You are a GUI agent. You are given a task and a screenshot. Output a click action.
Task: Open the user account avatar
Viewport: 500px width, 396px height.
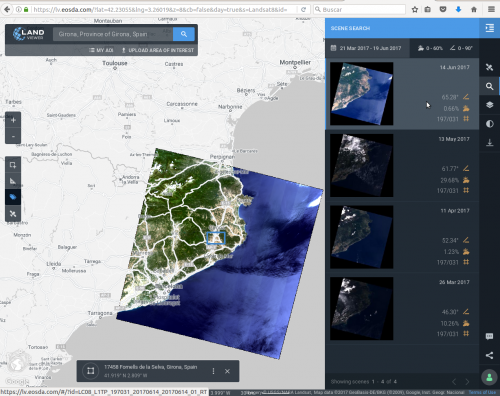click(489, 377)
